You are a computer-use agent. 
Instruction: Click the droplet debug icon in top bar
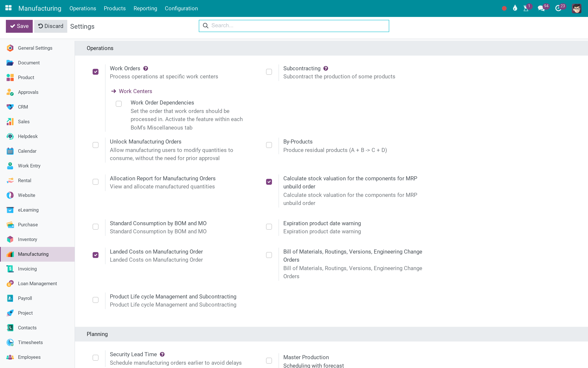515,8
